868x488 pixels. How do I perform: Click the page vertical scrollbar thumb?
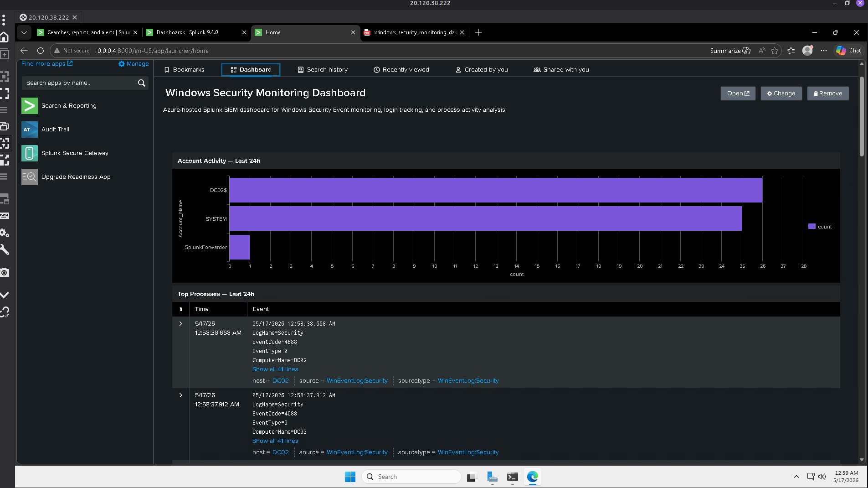[862, 116]
